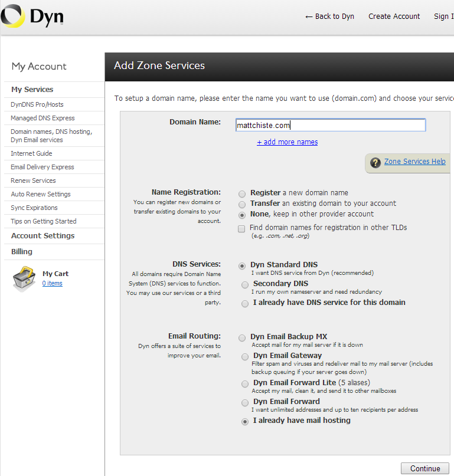Image resolution: width=454 pixels, height=476 pixels.
Task: Open the My Cart basket icon
Action: (24, 278)
